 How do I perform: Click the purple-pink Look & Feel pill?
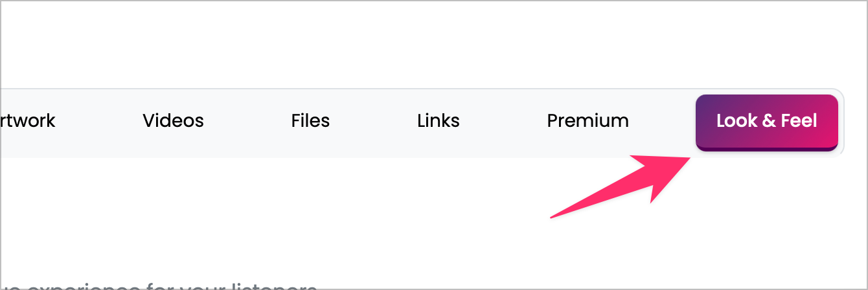(767, 122)
